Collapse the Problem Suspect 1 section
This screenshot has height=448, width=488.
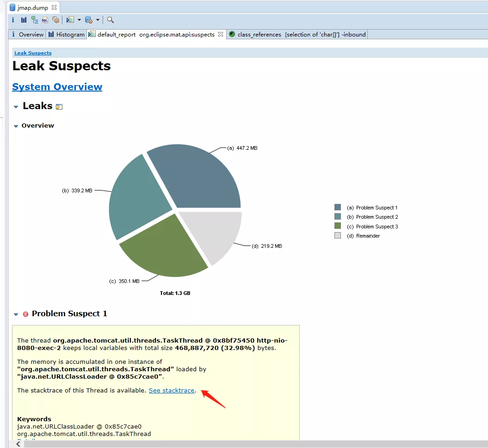[x=16, y=314]
